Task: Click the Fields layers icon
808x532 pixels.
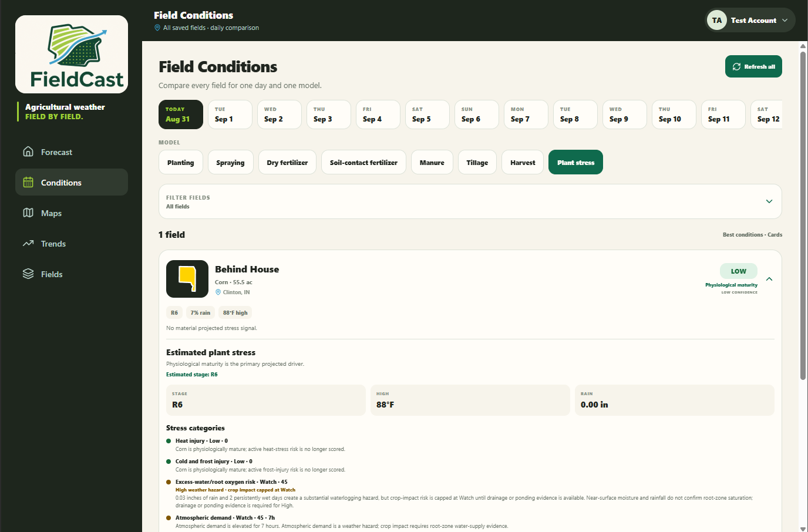Action: click(28, 274)
